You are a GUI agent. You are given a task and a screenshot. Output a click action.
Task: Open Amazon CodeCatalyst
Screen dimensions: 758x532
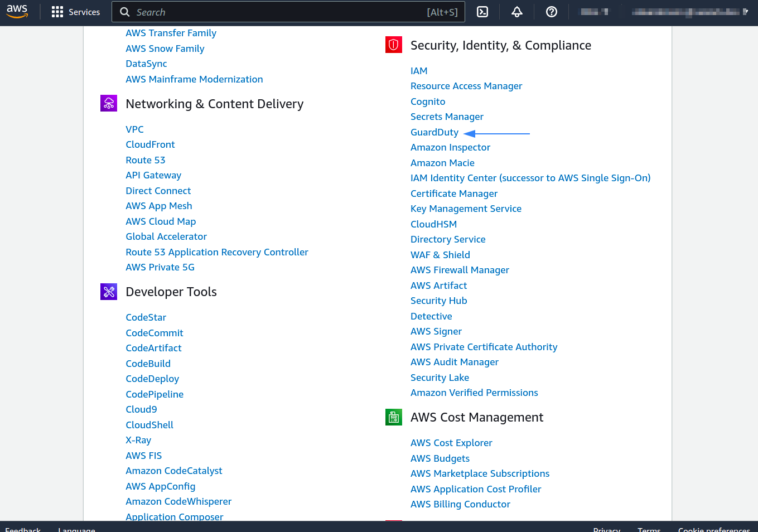(174, 471)
